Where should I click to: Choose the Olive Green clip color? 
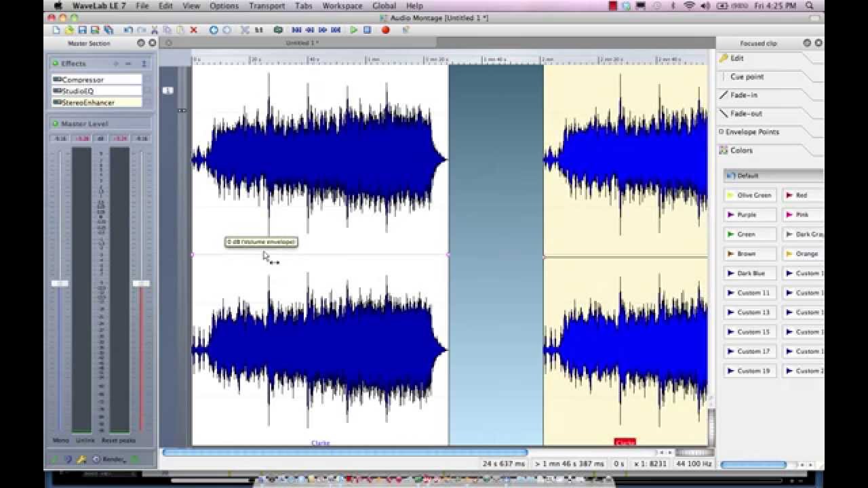[x=750, y=195]
